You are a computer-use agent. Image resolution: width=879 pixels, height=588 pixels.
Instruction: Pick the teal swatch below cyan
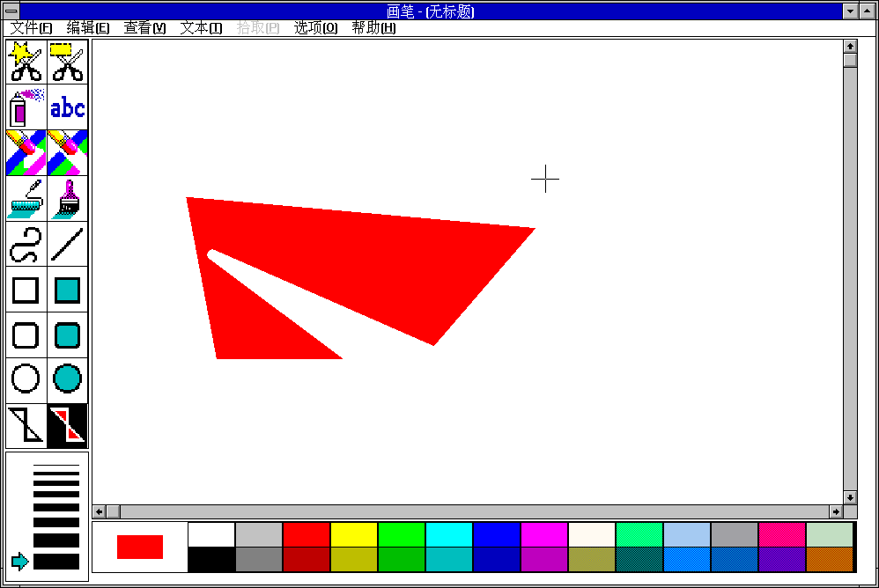tap(449, 560)
